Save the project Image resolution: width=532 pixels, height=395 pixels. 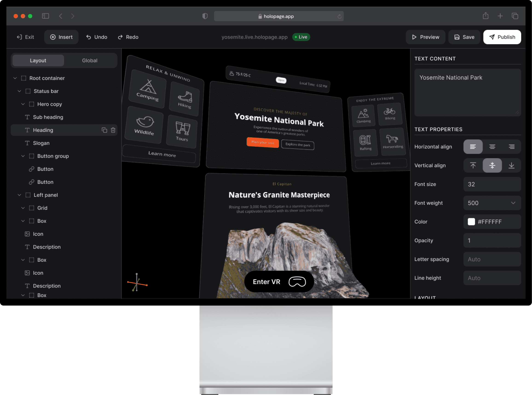464,37
